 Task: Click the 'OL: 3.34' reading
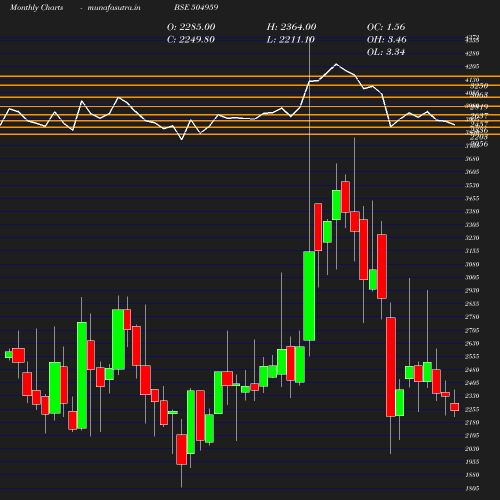[386, 52]
